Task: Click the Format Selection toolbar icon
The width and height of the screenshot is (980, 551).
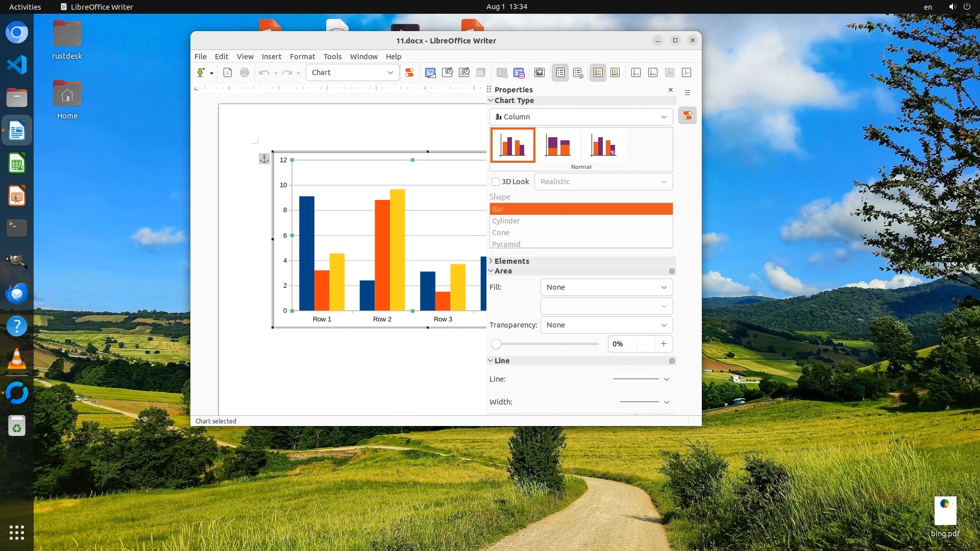Action: [x=409, y=72]
